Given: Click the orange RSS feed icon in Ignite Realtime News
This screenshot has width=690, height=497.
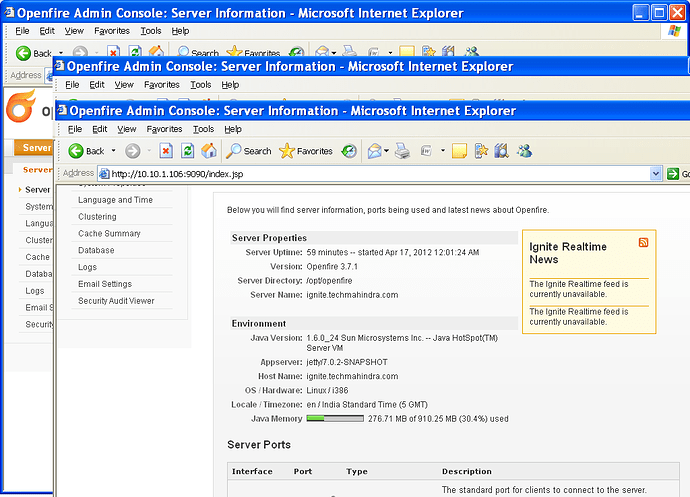Looking at the screenshot, I should (x=643, y=243).
